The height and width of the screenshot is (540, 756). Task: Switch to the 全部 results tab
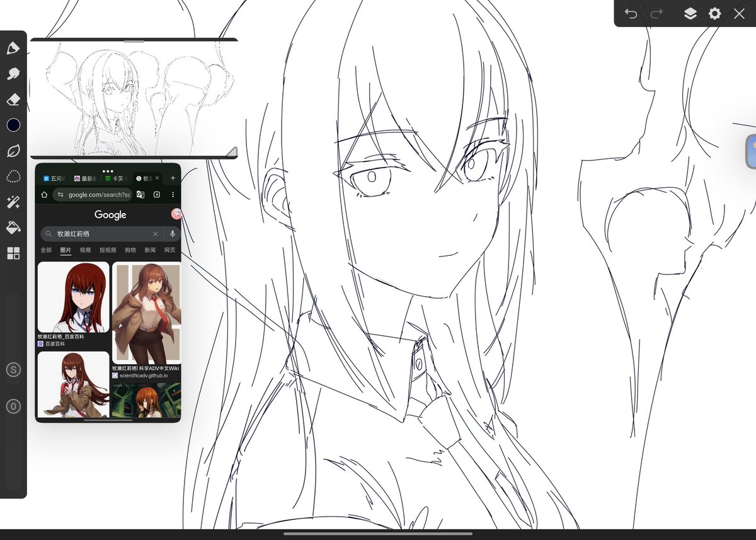click(x=46, y=250)
